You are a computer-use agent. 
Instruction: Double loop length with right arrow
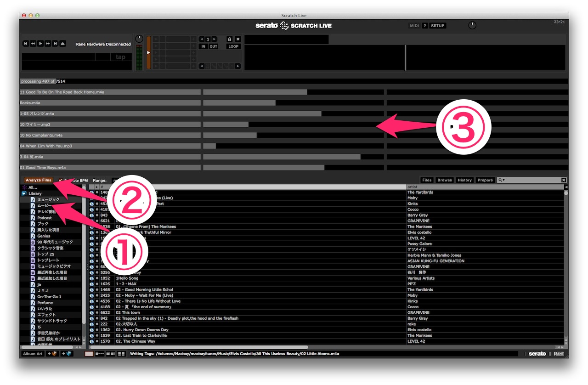237,66
